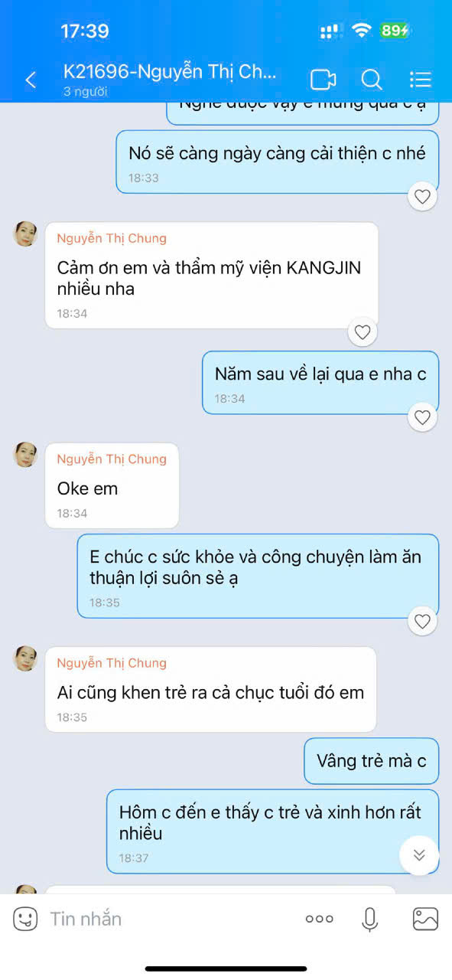The width and height of the screenshot is (452, 980).
Task: Open group info from the K21696 title
Action: [x=170, y=72]
